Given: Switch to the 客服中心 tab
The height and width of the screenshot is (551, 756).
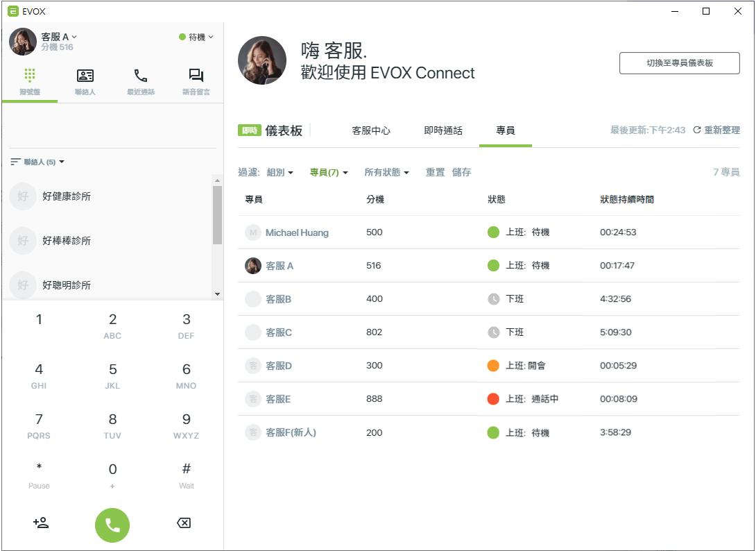Looking at the screenshot, I should tap(371, 130).
